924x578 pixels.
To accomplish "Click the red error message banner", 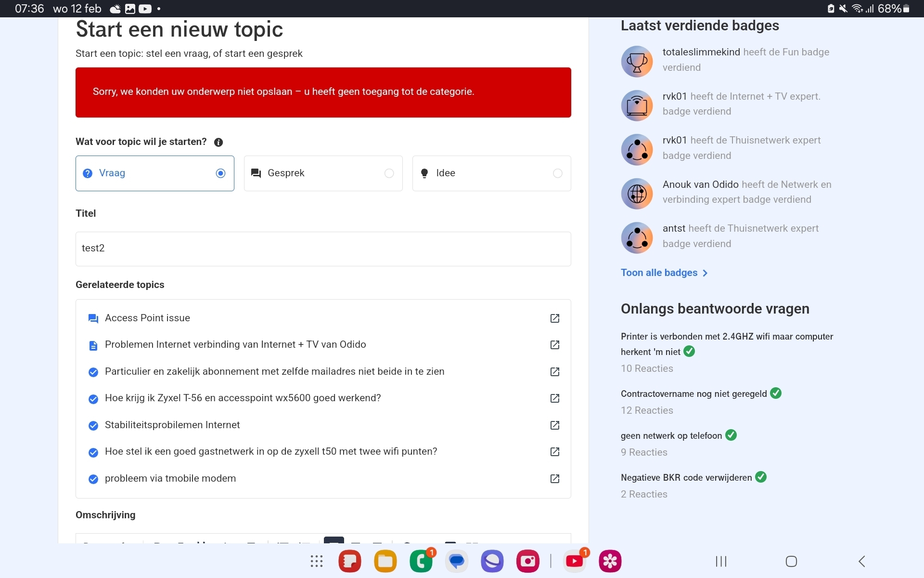I will click(323, 92).
